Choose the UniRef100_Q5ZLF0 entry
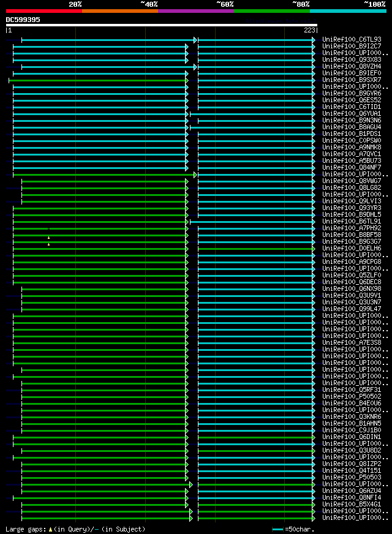392x534 pixels. click(352, 275)
